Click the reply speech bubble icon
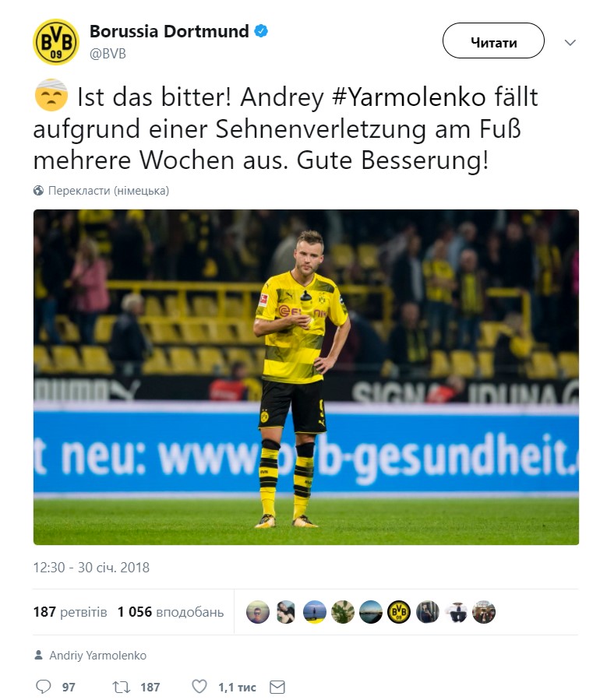Screen dimensions: 607x700 point(44,687)
